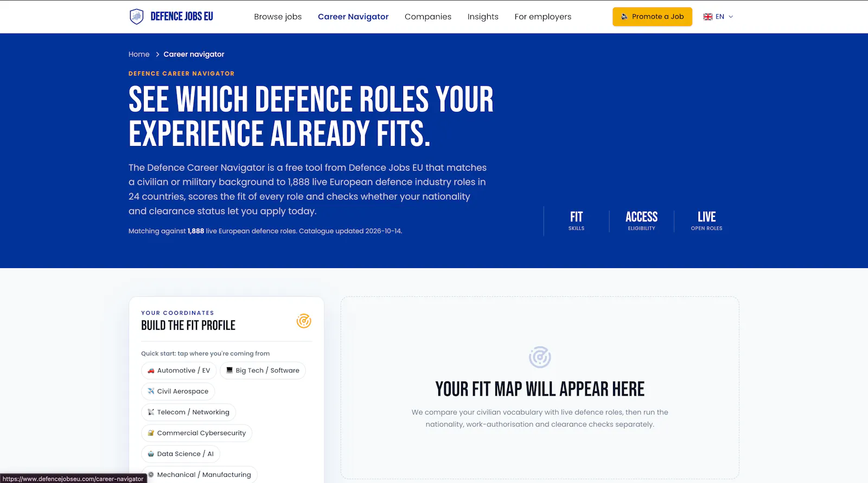This screenshot has width=868, height=483.
Task: Select the Big Tech / Software chip
Action: pos(263,371)
